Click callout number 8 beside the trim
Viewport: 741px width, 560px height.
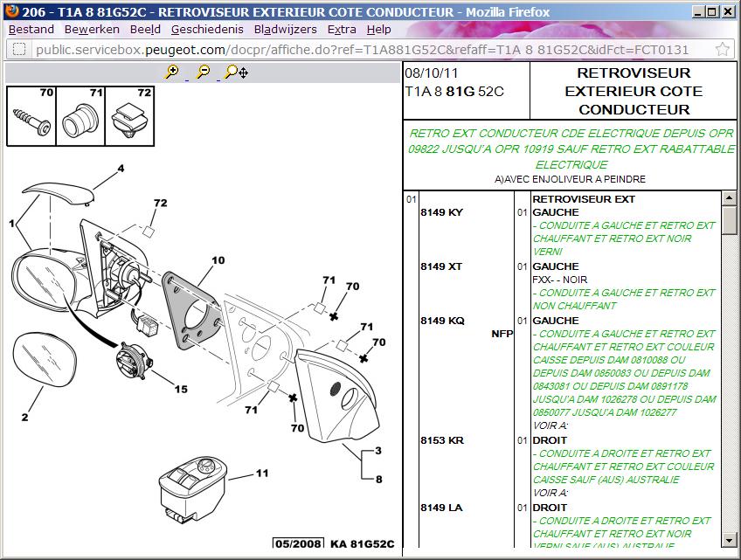pos(379,480)
